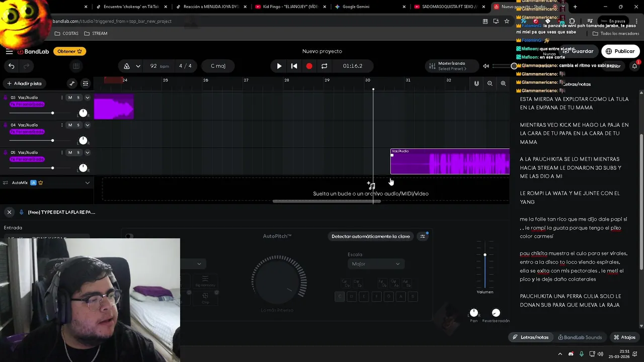The width and height of the screenshot is (644, 362).
Task: Open track 05 three-dot menu
Action: (x=62, y=152)
